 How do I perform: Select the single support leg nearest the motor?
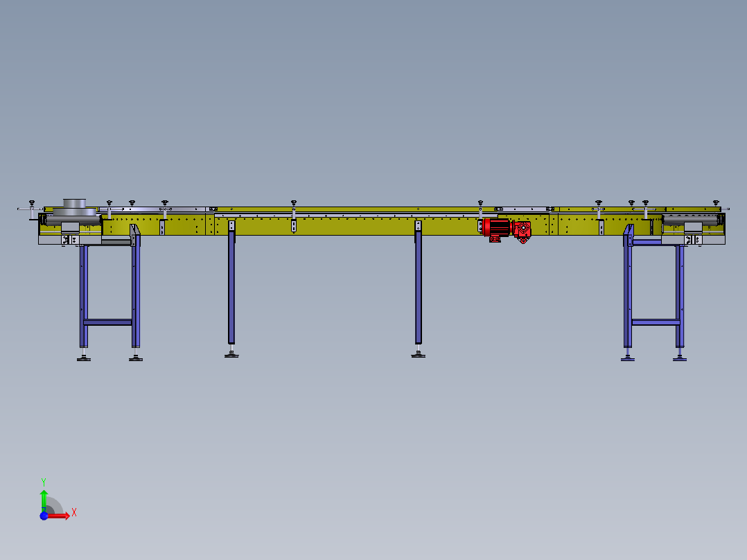click(419, 288)
